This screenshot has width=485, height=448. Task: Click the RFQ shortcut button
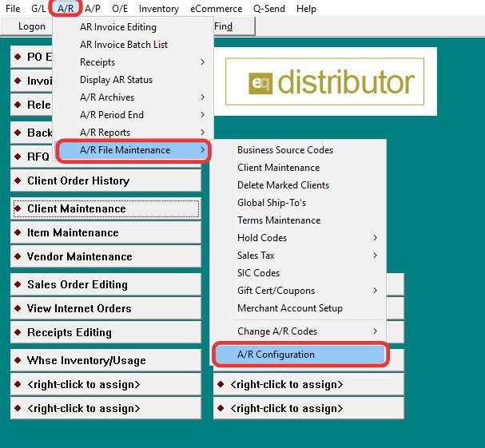pyautogui.click(x=32, y=157)
